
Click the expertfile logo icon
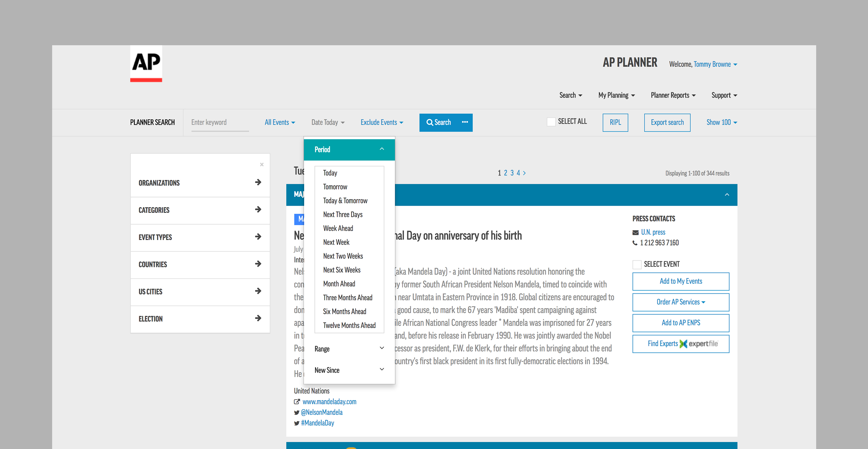tap(683, 344)
